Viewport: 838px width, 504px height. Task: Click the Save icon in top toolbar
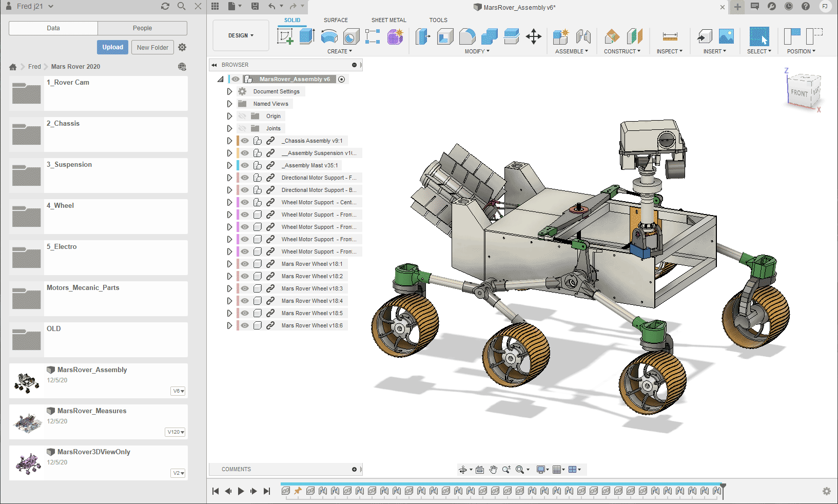(255, 6)
